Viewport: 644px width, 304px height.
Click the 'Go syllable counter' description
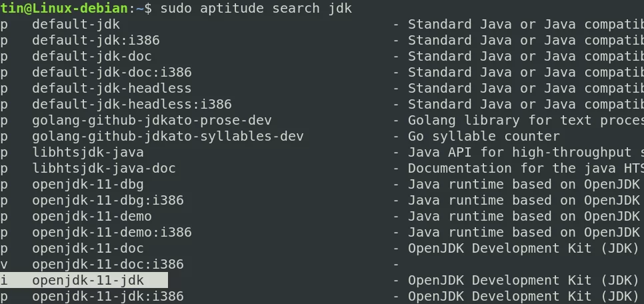click(483, 137)
